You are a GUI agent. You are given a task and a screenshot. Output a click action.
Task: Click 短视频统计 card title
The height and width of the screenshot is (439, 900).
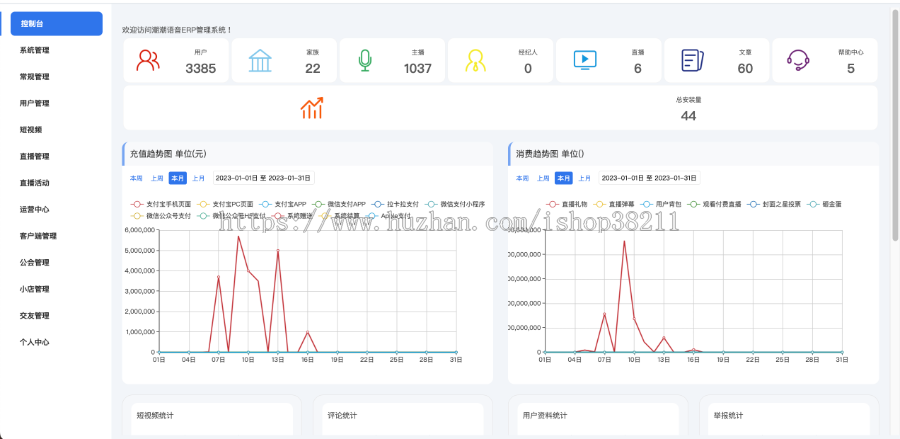155,415
